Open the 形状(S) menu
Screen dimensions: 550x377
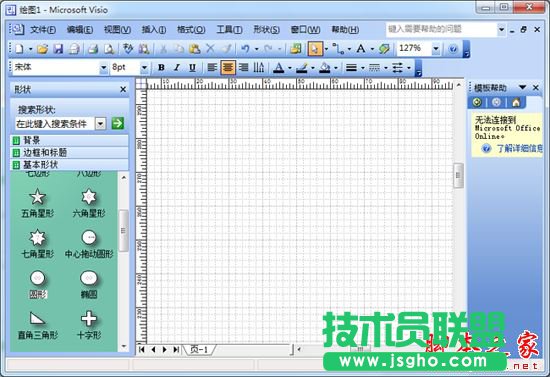(266, 30)
